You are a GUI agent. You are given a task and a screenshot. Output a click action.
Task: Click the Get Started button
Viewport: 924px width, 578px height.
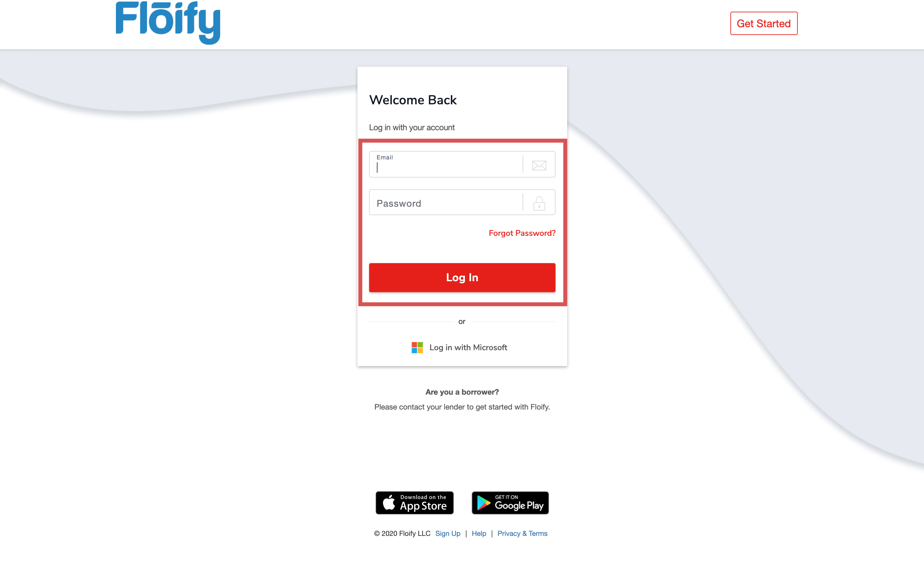click(x=764, y=23)
